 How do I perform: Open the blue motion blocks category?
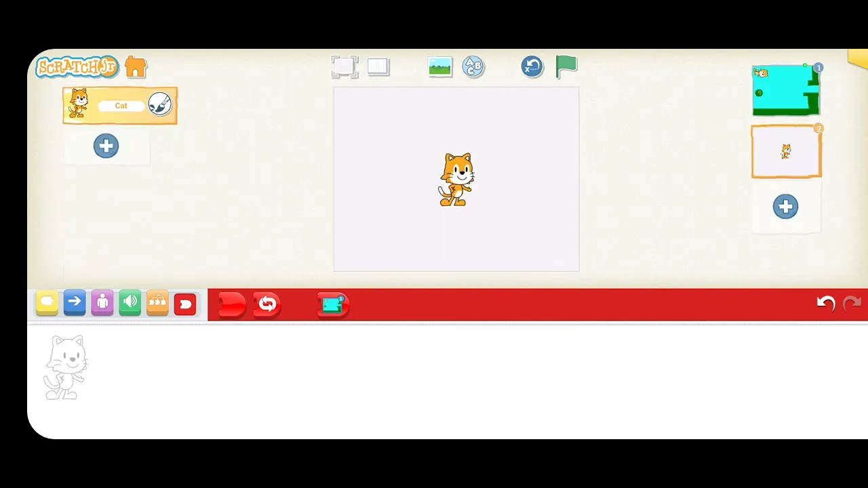[x=75, y=303]
